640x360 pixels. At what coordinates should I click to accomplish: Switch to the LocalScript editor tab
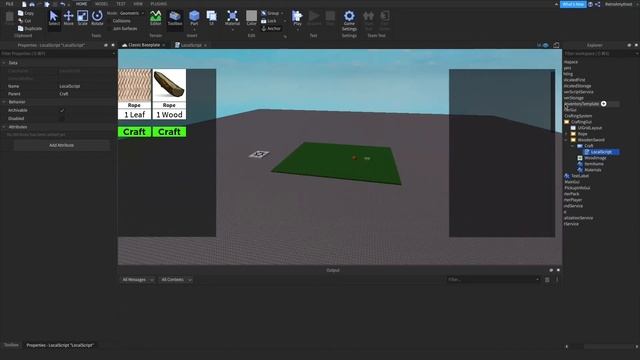tap(191, 45)
